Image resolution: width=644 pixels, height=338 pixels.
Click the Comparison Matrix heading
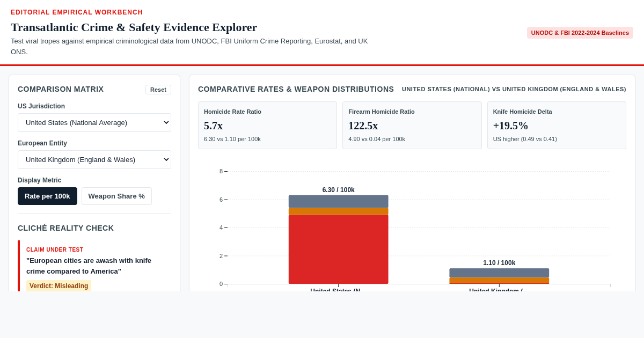[x=61, y=89]
